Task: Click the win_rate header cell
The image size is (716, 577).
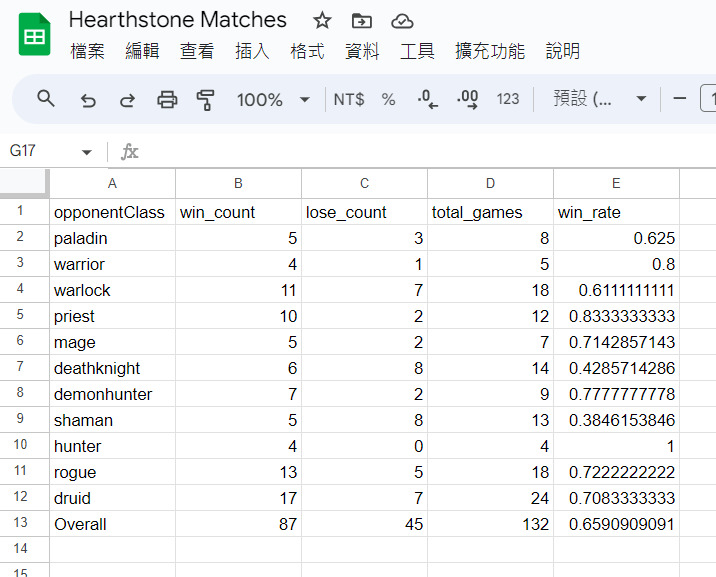Action: click(x=616, y=212)
